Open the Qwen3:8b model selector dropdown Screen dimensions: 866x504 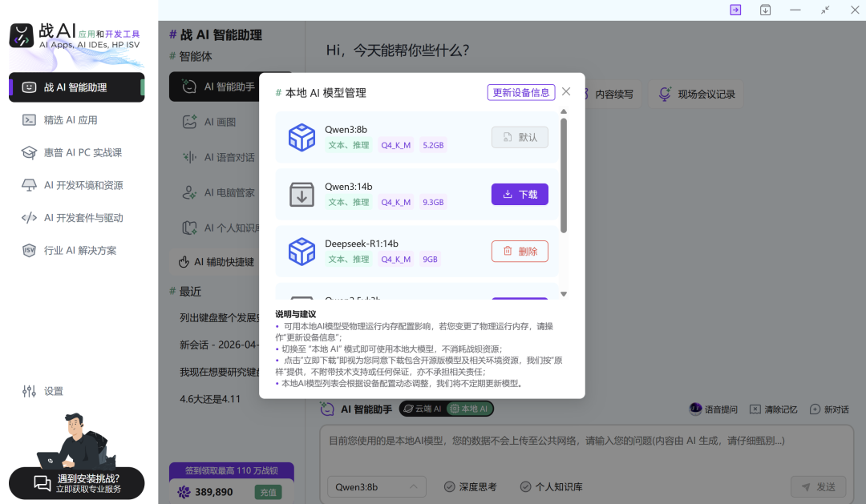tap(376, 486)
